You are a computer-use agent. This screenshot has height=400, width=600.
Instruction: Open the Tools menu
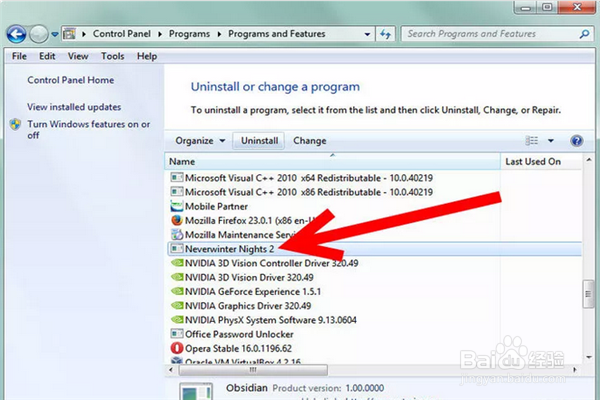112,56
